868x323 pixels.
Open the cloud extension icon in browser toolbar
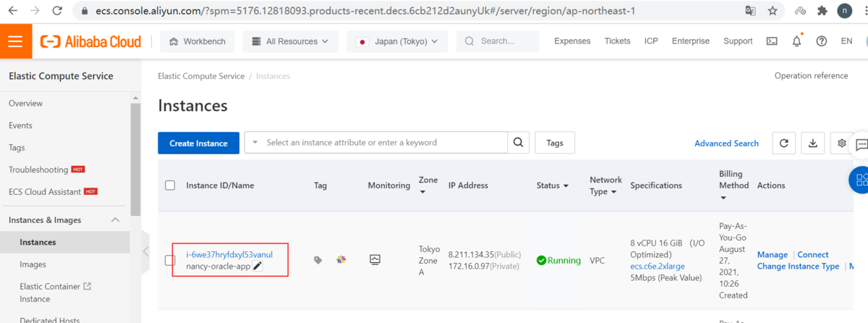coord(800,11)
